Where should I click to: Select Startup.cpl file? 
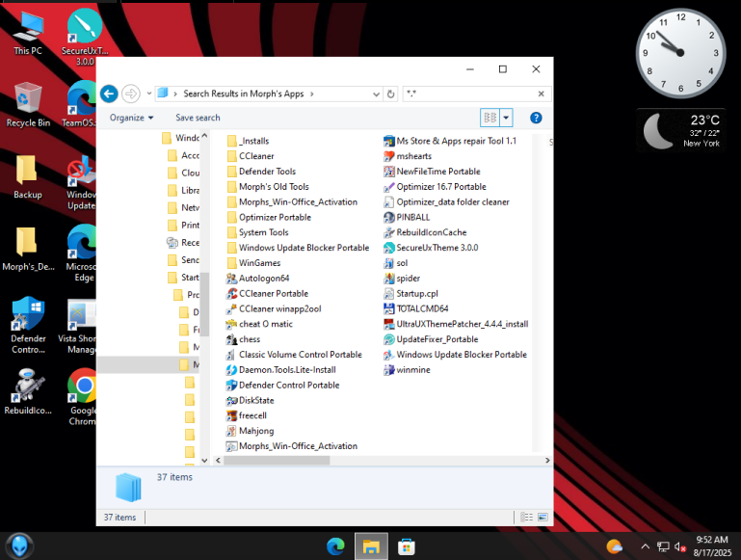pos(410,293)
